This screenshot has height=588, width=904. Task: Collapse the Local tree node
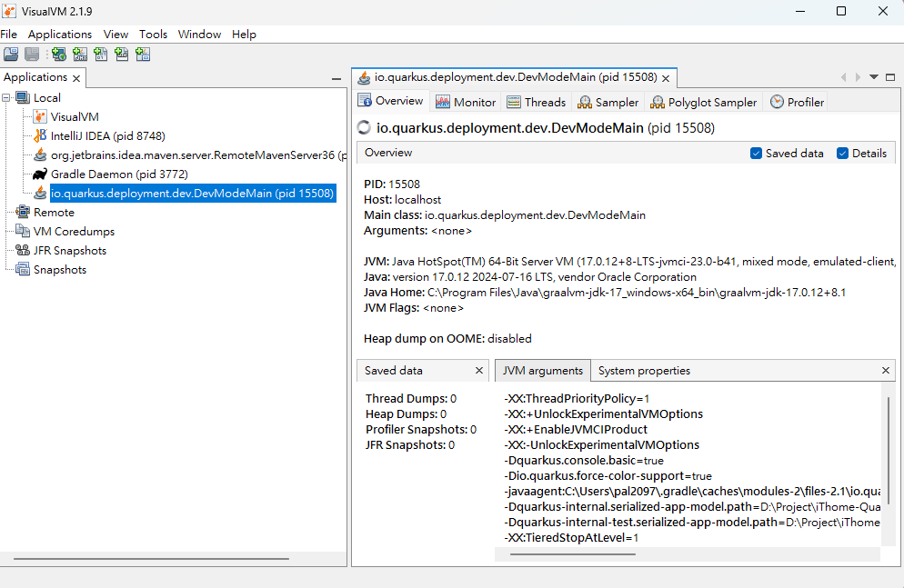tap(6, 98)
